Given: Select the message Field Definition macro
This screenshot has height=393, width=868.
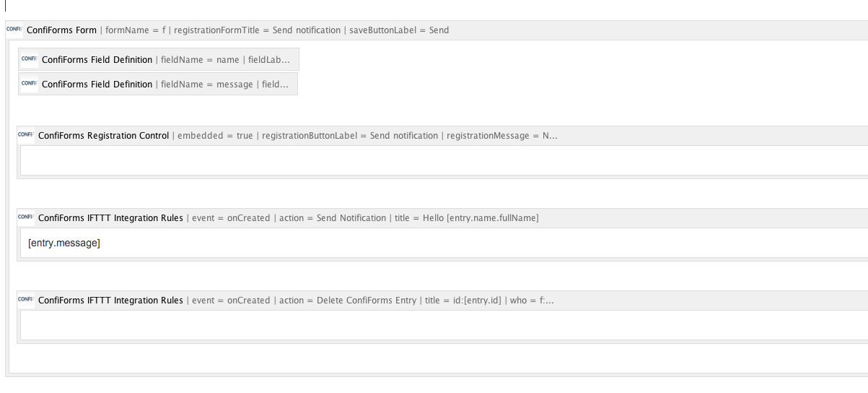Looking at the screenshot, I should coord(158,84).
